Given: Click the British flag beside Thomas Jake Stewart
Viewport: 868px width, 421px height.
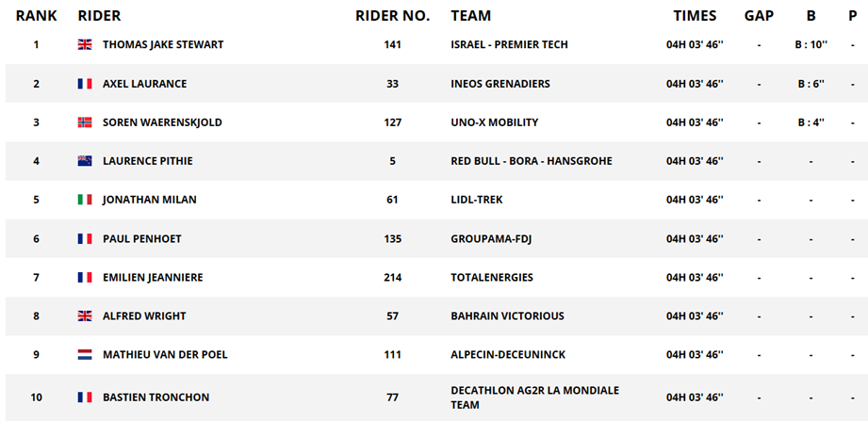Looking at the screenshot, I should click(85, 45).
